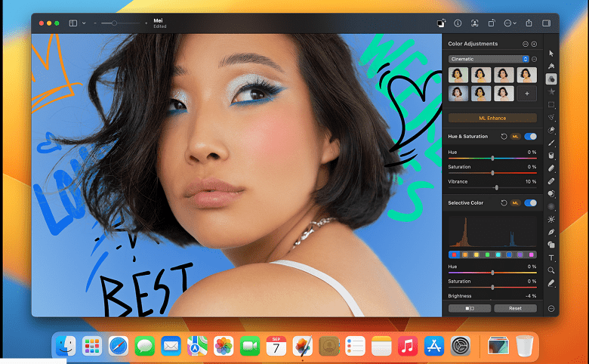Select the Eraser tool
Viewport: 589px width, 364px height.
pos(551,168)
